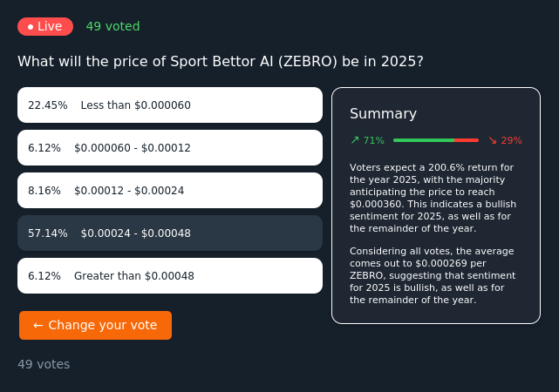The image size is (559, 392).
Task: Click the Summary panel heading
Action: 383,114
